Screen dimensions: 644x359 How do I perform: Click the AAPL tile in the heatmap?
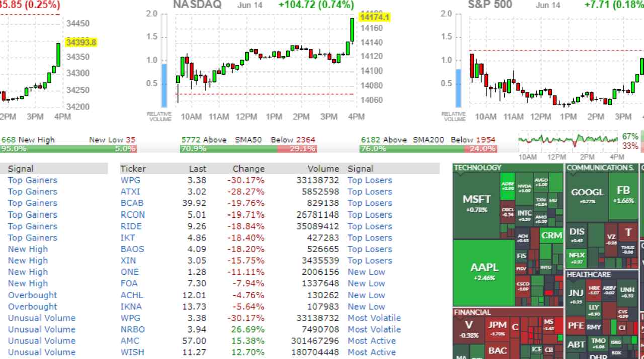point(484,272)
